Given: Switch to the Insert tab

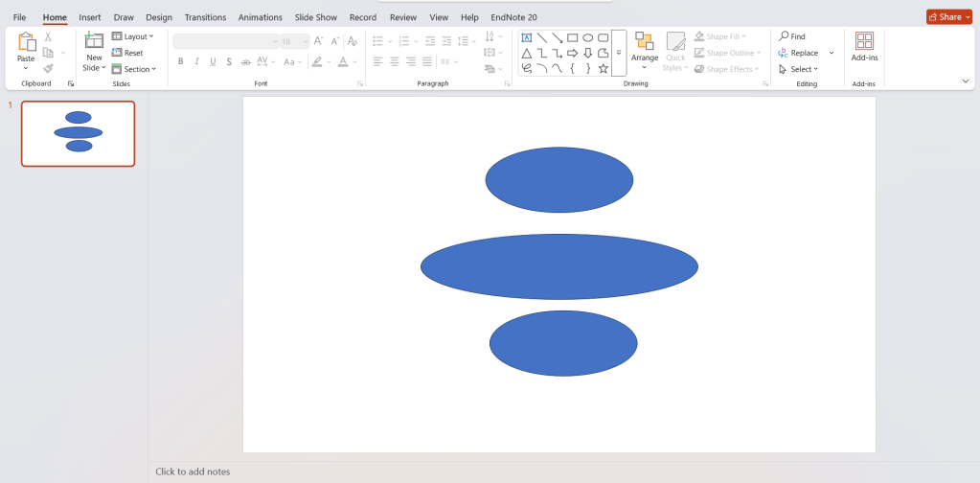Looking at the screenshot, I should click(90, 17).
